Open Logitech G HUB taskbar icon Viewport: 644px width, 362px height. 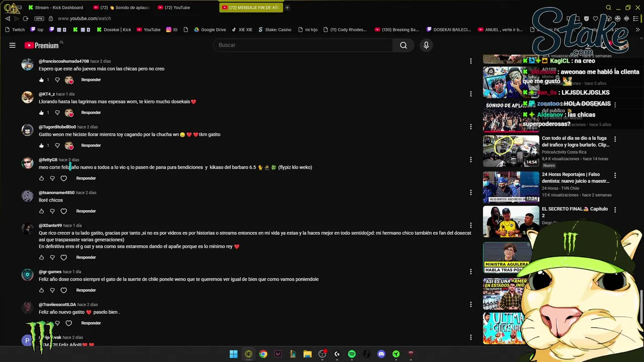[x=337, y=354]
